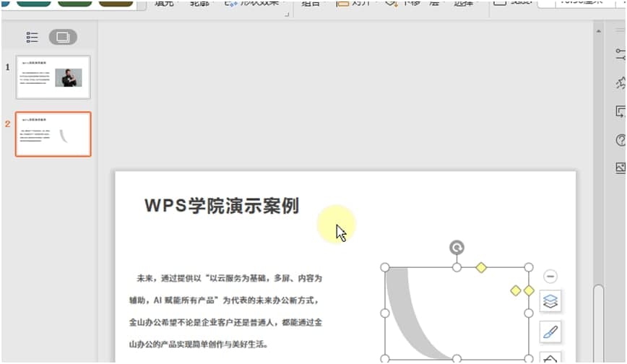Switch to slide thumbnail view in panel
Viewport: 627px width, 364px height.
[63, 38]
